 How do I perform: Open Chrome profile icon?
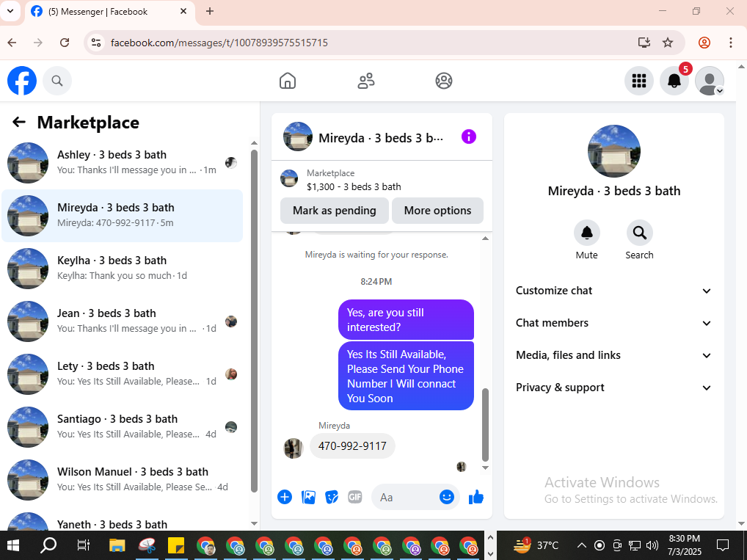(704, 43)
